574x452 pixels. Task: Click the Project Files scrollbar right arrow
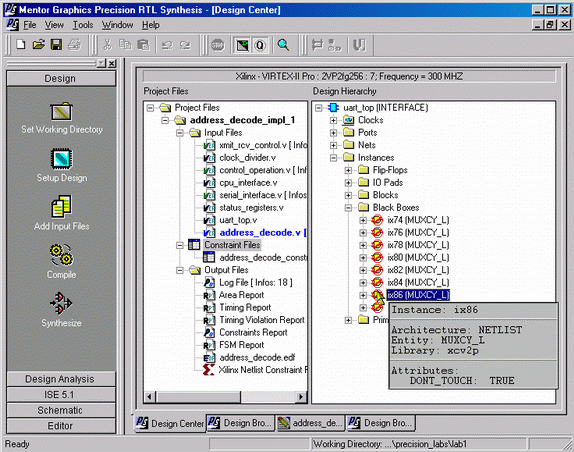[x=301, y=397]
